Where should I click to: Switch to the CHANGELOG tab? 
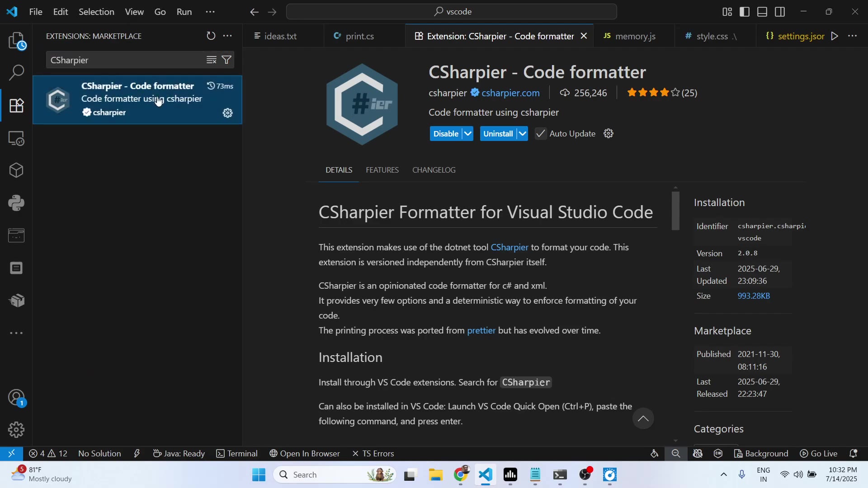click(x=434, y=170)
